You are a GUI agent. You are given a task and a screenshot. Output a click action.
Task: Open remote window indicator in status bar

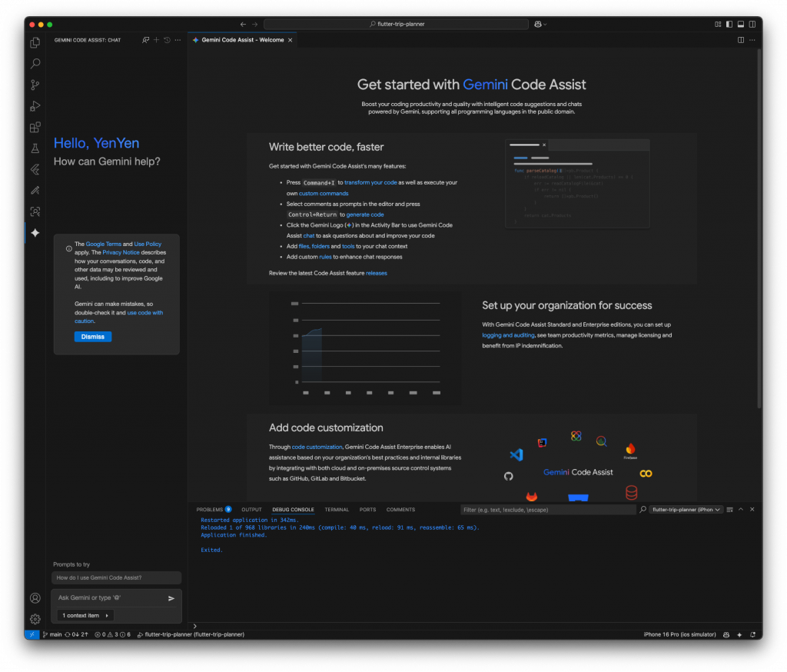[x=32, y=634]
